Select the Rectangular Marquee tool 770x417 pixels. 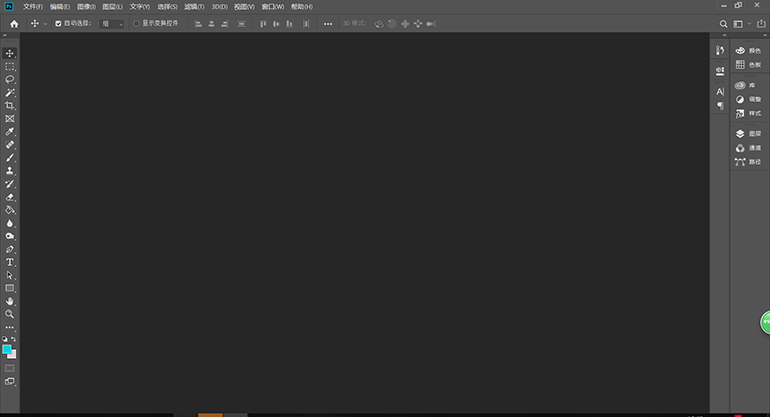click(x=10, y=66)
